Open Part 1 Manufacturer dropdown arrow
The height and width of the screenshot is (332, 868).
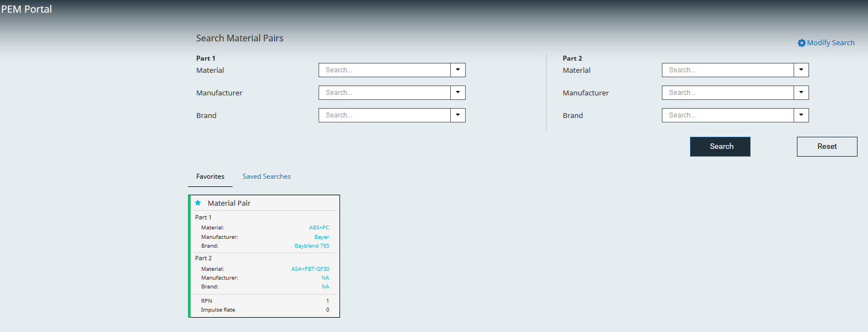pyautogui.click(x=458, y=93)
